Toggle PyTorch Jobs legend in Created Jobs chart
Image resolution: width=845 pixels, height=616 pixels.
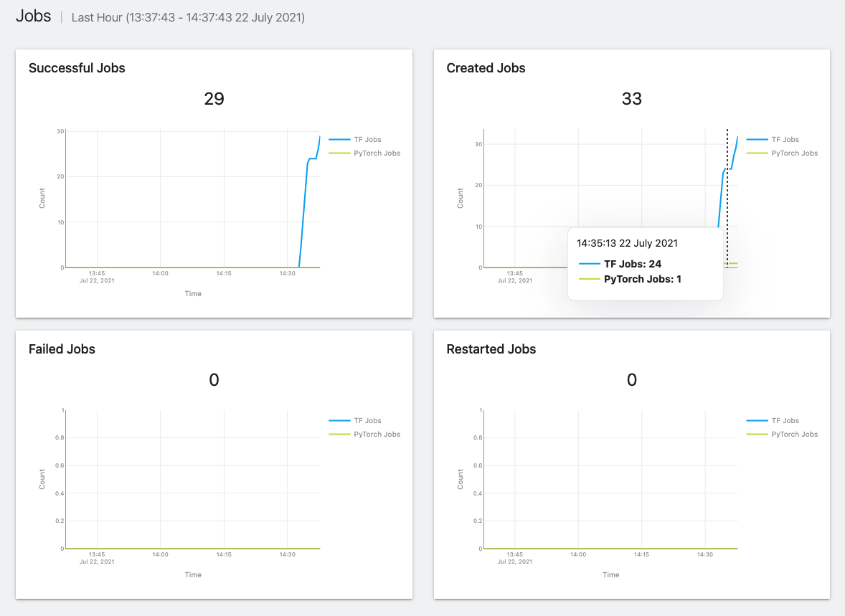click(x=782, y=153)
